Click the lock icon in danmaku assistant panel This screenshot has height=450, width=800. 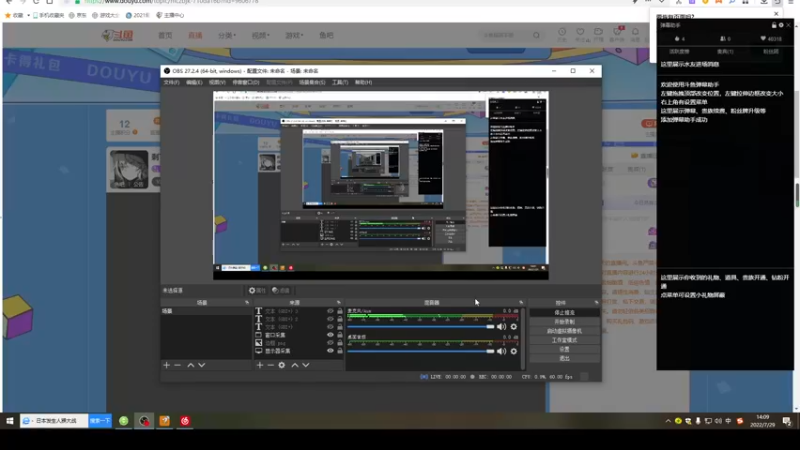tap(774, 25)
